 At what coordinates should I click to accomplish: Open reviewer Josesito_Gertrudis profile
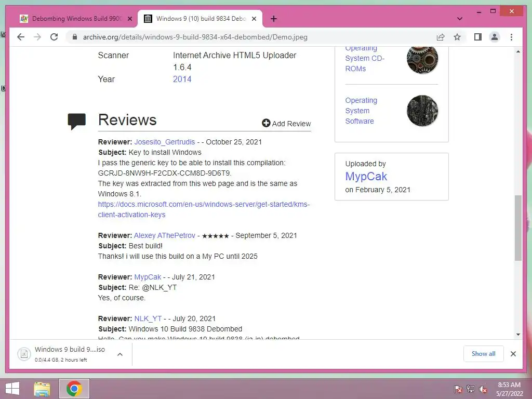coord(165,142)
